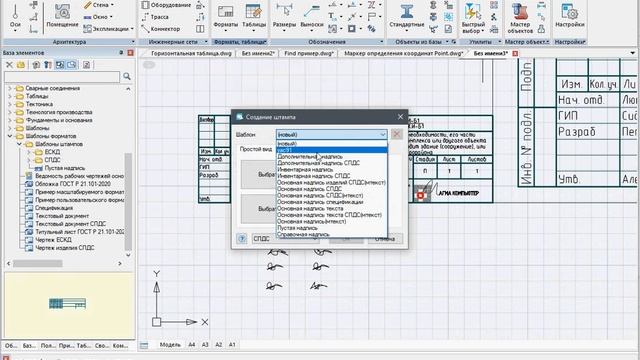Launch Мастер объектов wizard
The height and width of the screenshot is (360, 640).
coord(520,18)
